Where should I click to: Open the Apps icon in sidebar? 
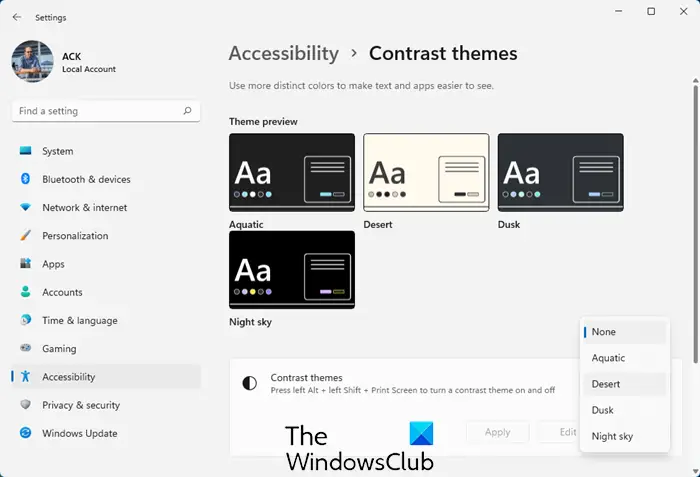25,263
